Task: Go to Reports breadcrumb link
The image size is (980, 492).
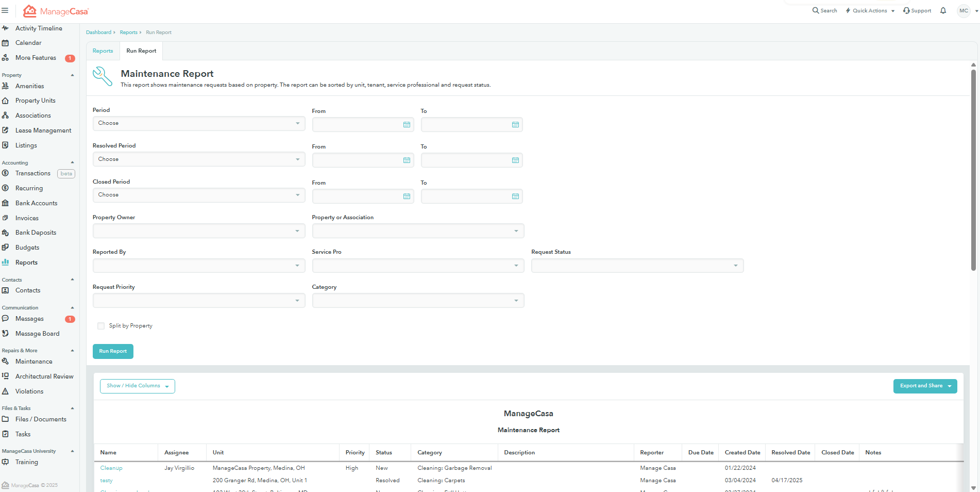Action: [x=128, y=32]
